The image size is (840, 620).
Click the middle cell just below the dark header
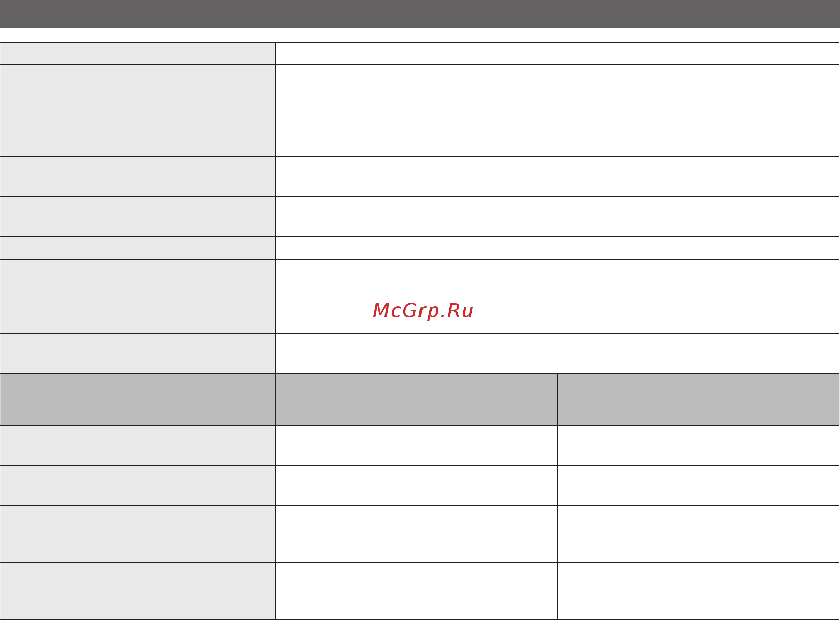(x=417, y=446)
